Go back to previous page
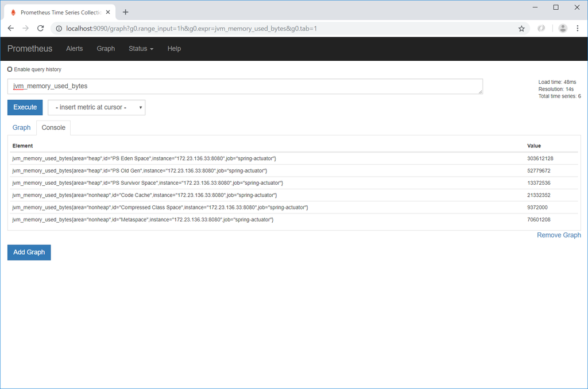 11,29
